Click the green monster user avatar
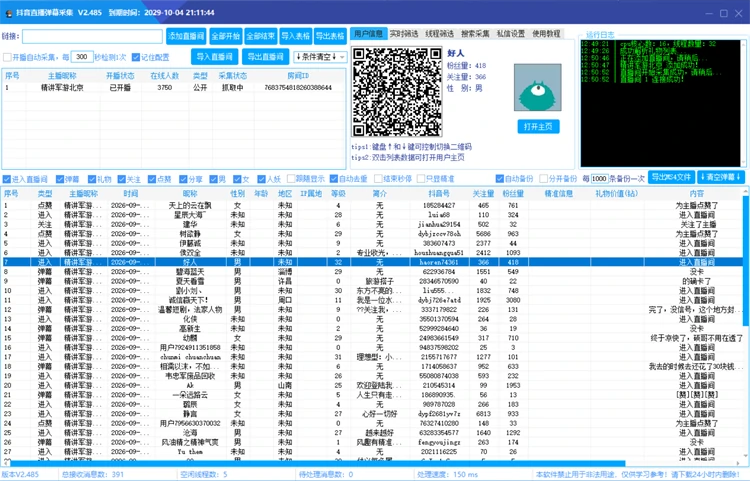Image resolution: width=750 pixels, height=481 pixels. (x=538, y=87)
